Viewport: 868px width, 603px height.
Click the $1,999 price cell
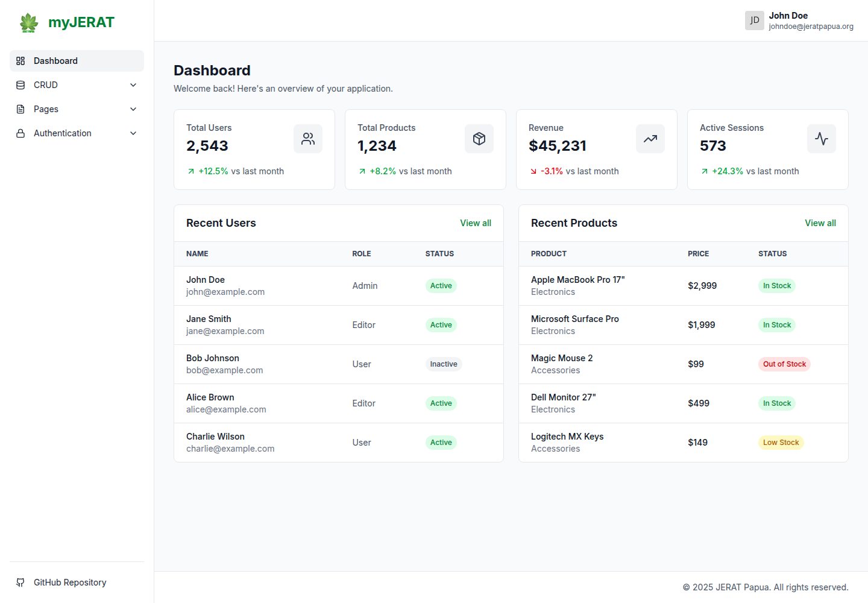(x=702, y=325)
